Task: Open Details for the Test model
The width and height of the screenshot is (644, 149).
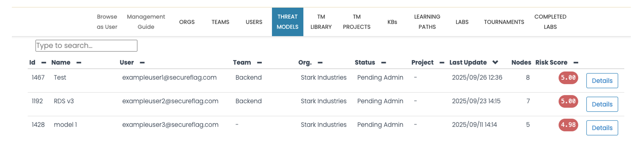Action: (602, 80)
